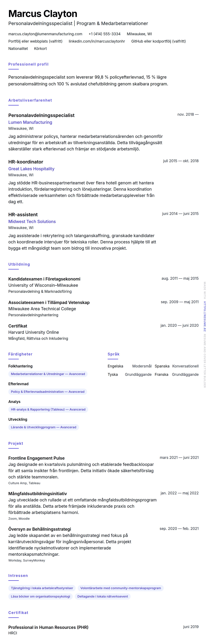
Task: Click the GitHub eller kodportfölj link
Action: coord(158,41)
